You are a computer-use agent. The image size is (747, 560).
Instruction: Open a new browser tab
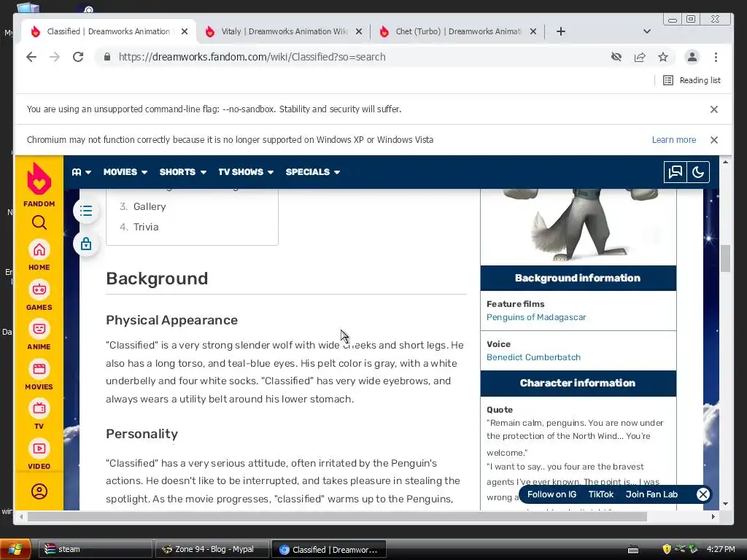point(561,31)
